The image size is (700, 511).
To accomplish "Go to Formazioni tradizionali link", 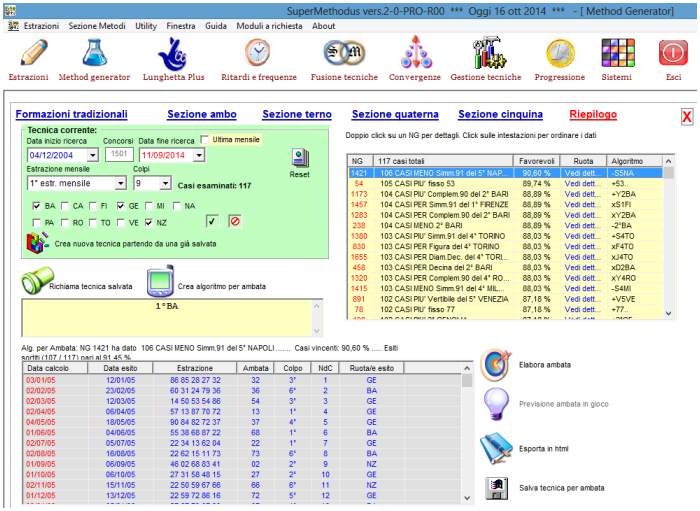I will [x=71, y=114].
